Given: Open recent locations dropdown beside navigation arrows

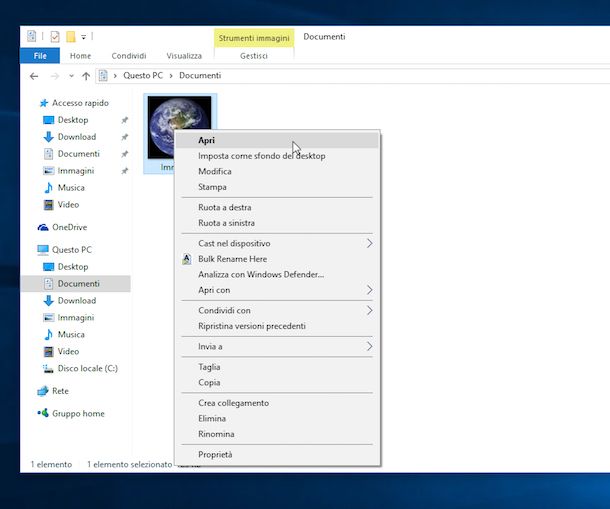Looking at the screenshot, I should click(x=71, y=76).
